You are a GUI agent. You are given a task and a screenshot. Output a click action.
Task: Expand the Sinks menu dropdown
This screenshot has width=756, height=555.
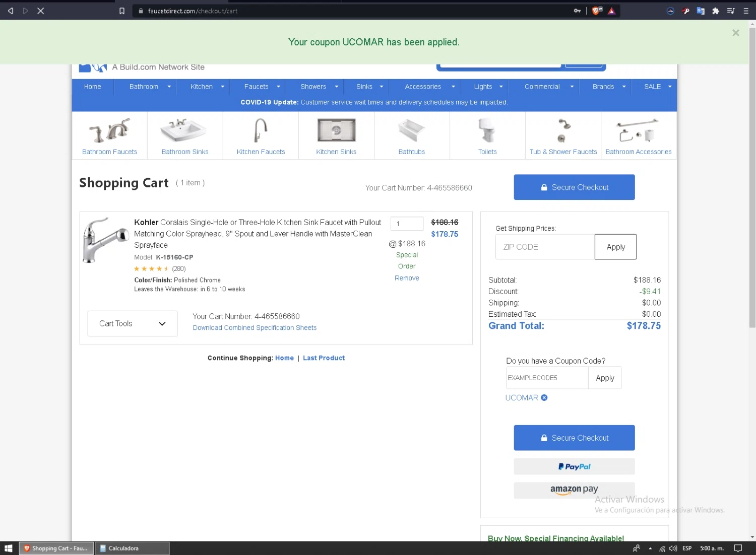tap(382, 87)
